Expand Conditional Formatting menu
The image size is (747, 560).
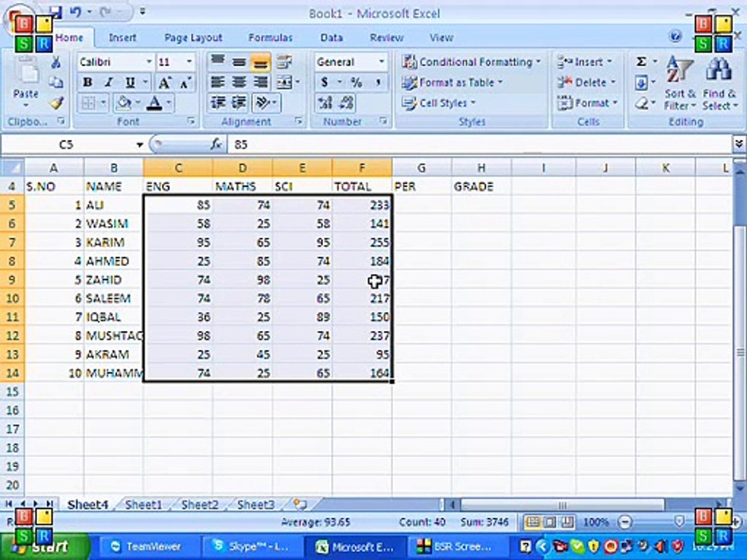point(471,62)
